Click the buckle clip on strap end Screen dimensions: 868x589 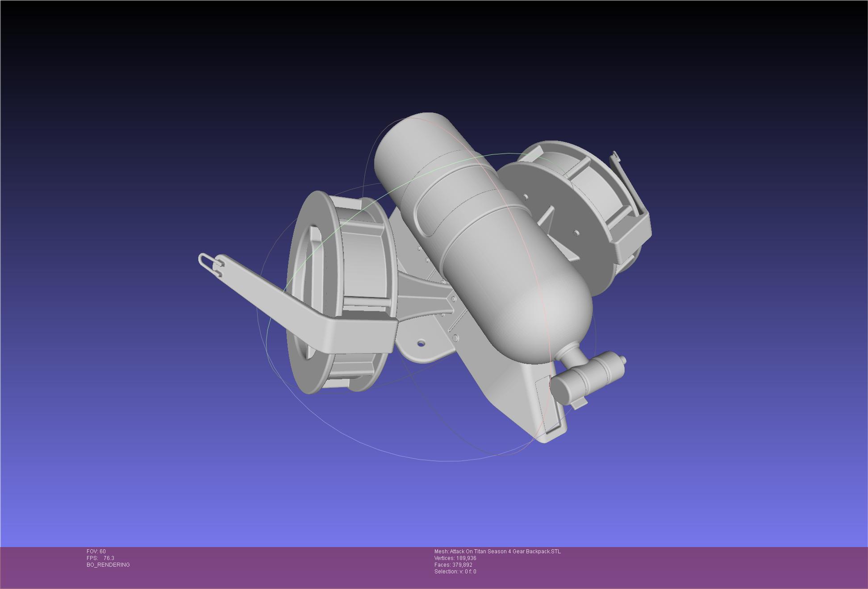coord(211,264)
